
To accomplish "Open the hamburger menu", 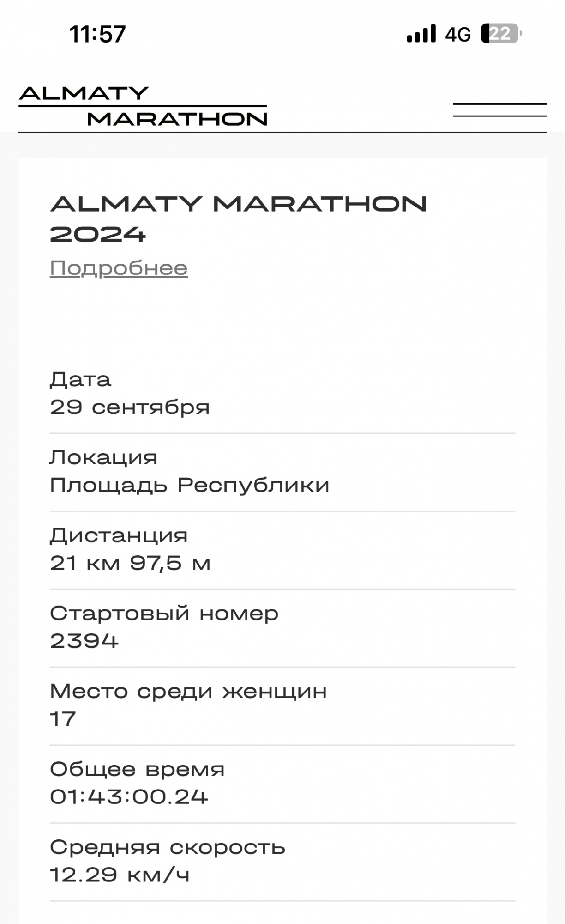I will (499, 110).
